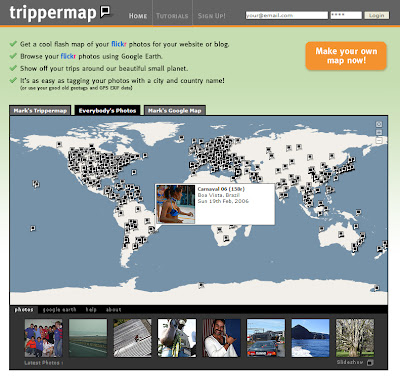Select the lone South Pacific marker west of South America
This screenshot has width=400, height=377.
click(33, 229)
